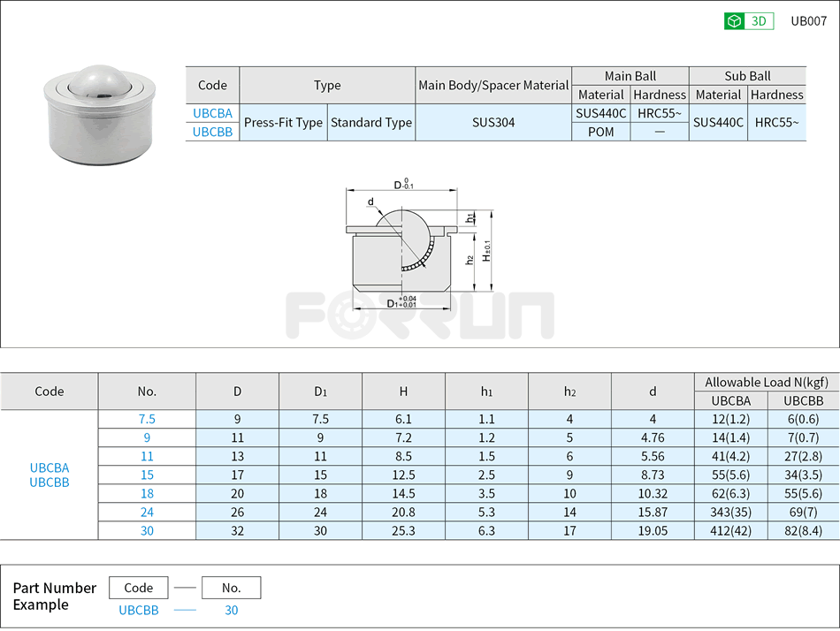Open the ball transfer unit product photo
This screenshot has height=631, width=840.
point(100,114)
